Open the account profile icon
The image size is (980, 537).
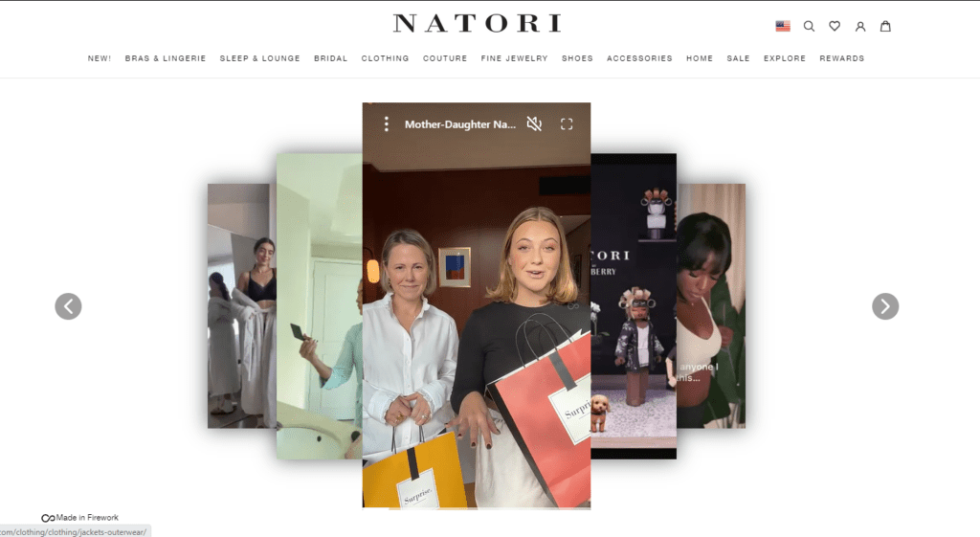click(x=860, y=26)
